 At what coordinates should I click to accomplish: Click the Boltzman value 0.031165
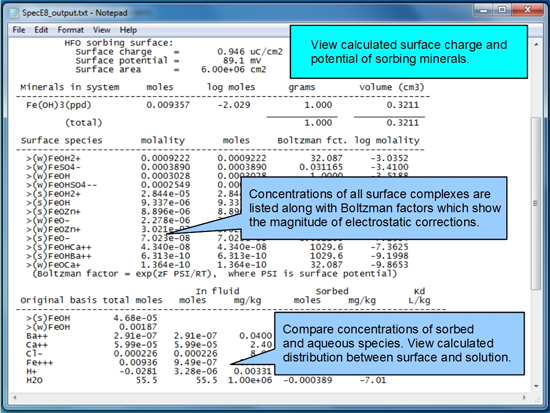point(321,167)
